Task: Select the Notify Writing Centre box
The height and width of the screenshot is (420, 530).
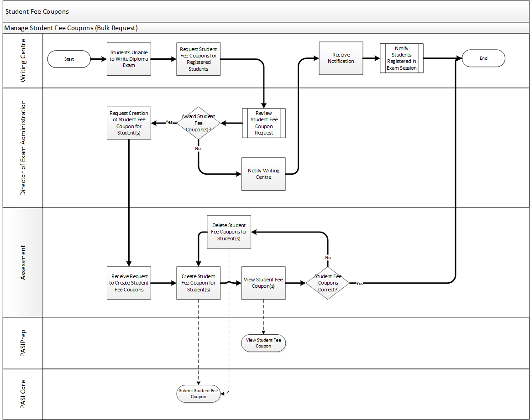Action: click(x=263, y=174)
